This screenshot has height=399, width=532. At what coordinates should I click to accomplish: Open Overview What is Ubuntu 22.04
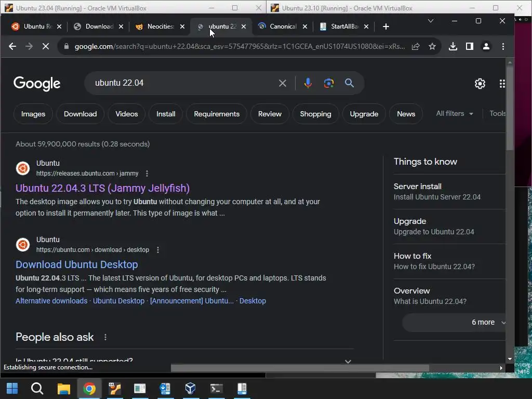click(449, 296)
